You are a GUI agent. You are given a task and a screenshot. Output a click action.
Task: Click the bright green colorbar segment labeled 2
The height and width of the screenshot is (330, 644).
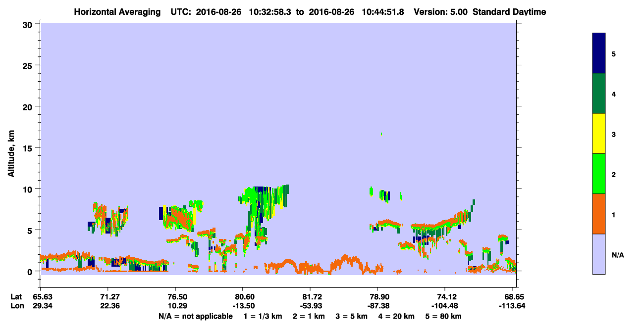[599, 174]
